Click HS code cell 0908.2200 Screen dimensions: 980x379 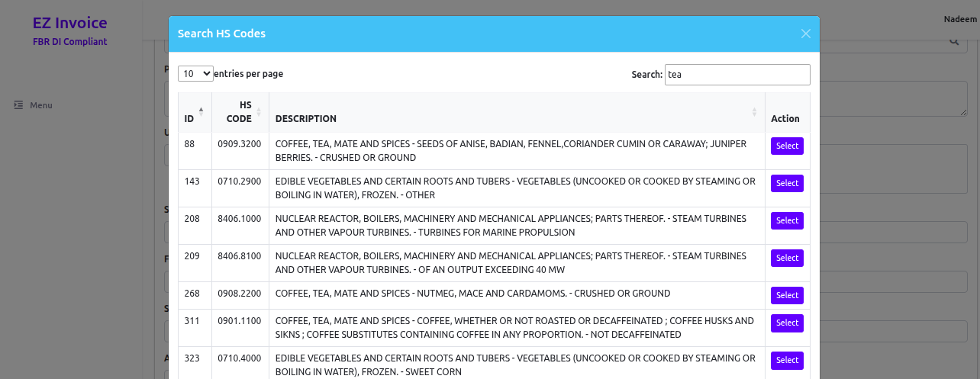click(240, 295)
